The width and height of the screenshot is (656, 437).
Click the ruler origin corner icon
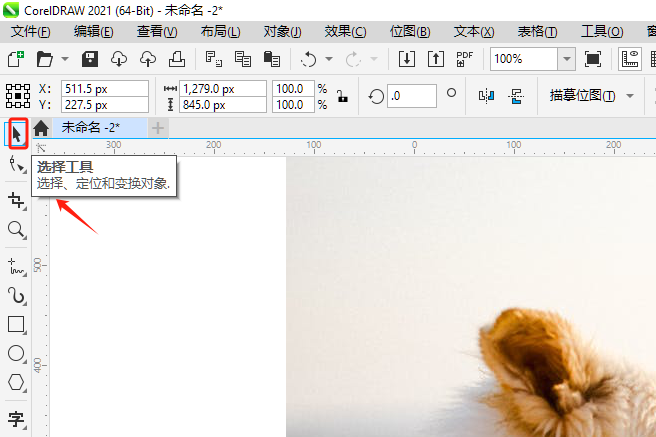pyautogui.click(x=41, y=148)
